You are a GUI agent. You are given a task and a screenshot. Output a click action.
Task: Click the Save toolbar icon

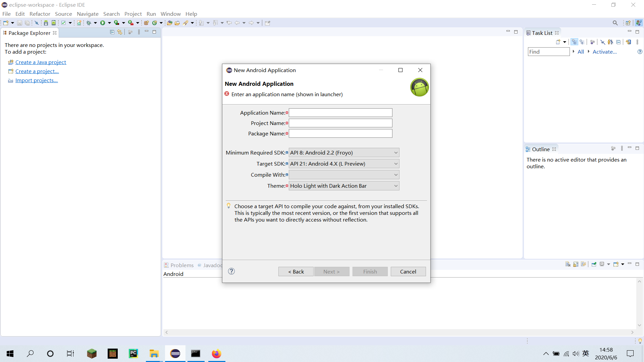pos(19,23)
